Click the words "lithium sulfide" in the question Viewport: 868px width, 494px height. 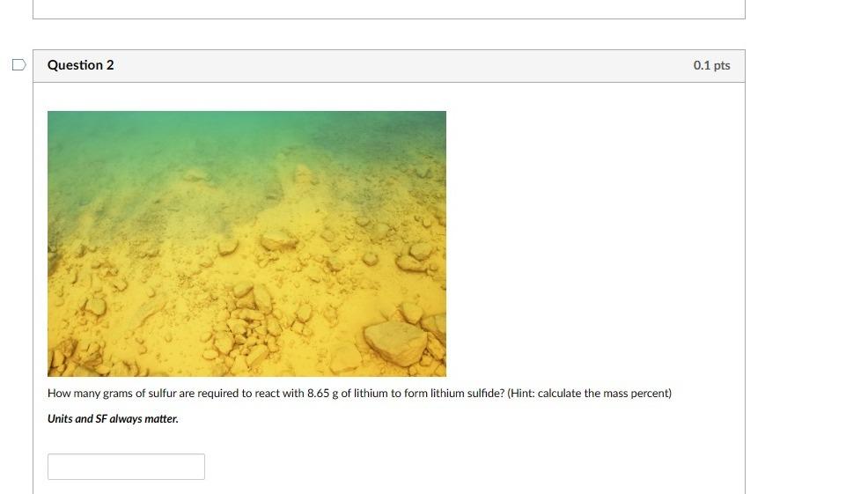pos(467,394)
